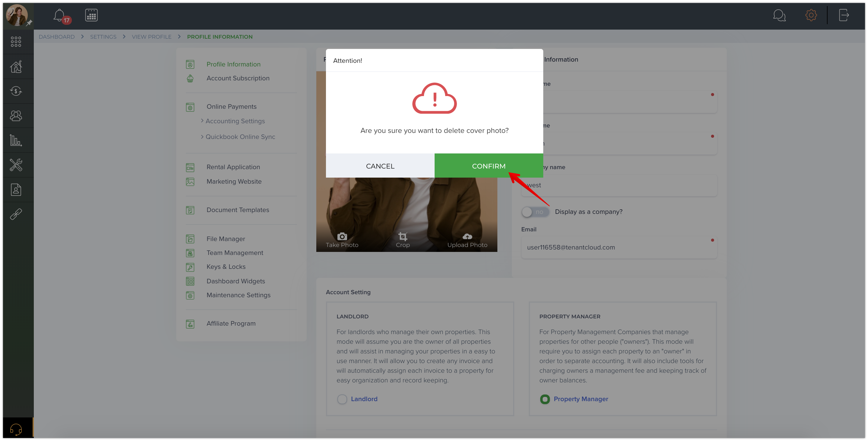Open Profile Information settings page
The height and width of the screenshot is (441, 868).
click(x=234, y=64)
